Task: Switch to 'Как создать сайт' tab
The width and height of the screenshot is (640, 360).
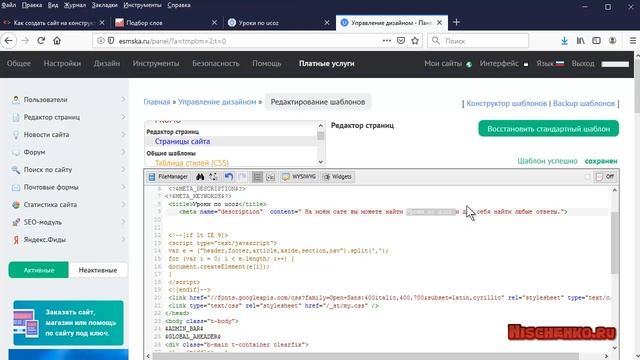Action: (x=54, y=23)
